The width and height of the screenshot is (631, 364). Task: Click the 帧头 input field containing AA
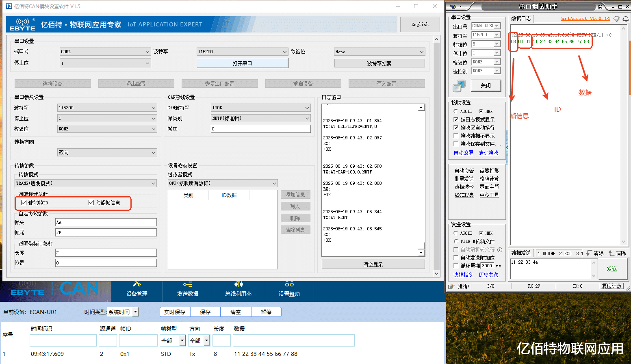(x=106, y=222)
